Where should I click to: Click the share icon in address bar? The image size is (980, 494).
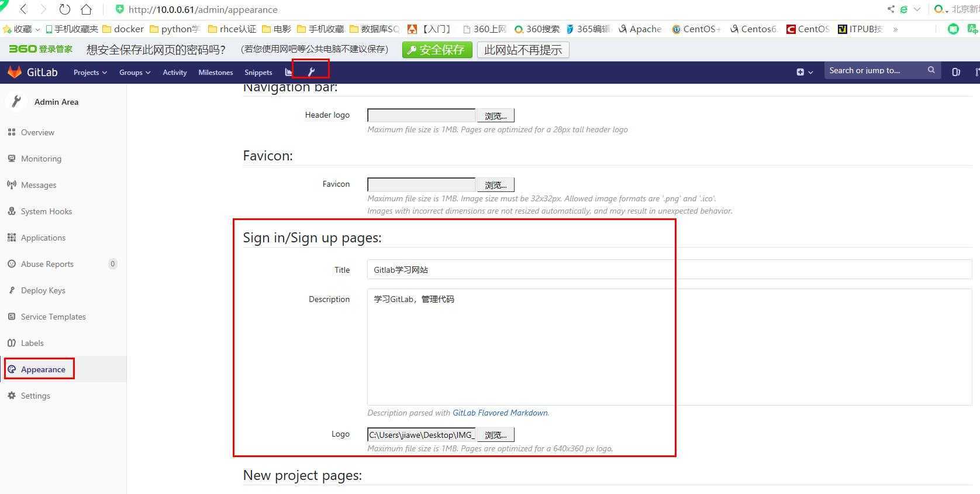pos(891,9)
